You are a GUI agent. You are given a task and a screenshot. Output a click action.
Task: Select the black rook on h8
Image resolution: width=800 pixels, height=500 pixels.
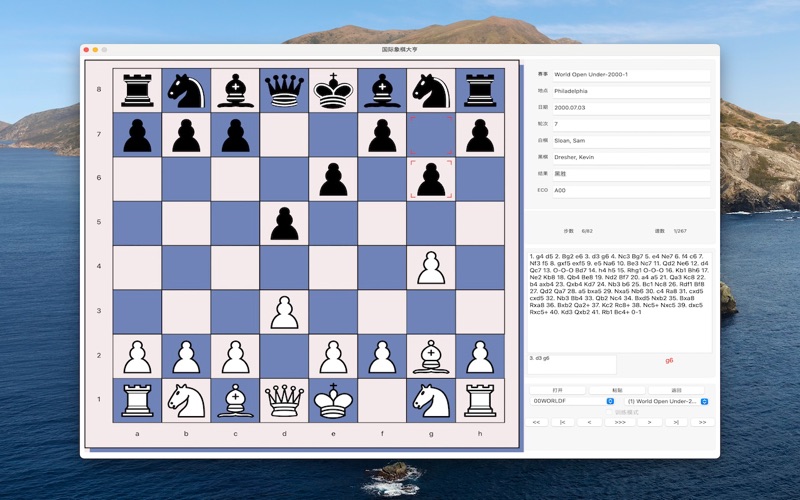pyautogui.click(x=480, y=90)
